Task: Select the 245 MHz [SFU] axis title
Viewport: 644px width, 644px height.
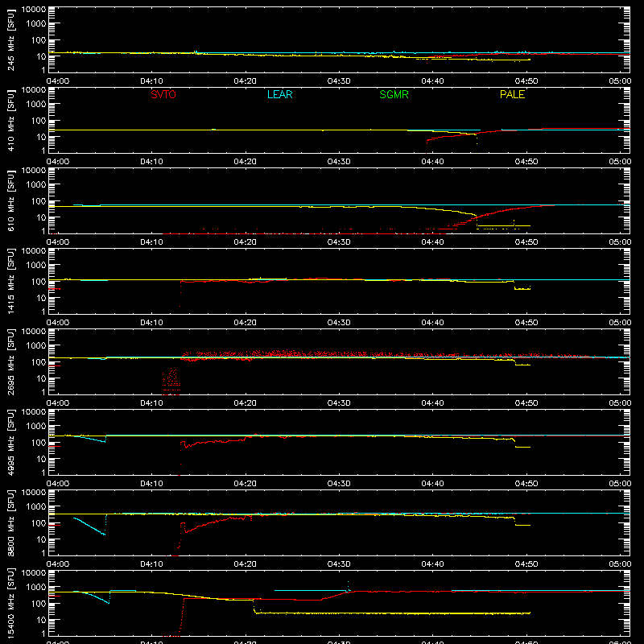Action: [11, 39]
